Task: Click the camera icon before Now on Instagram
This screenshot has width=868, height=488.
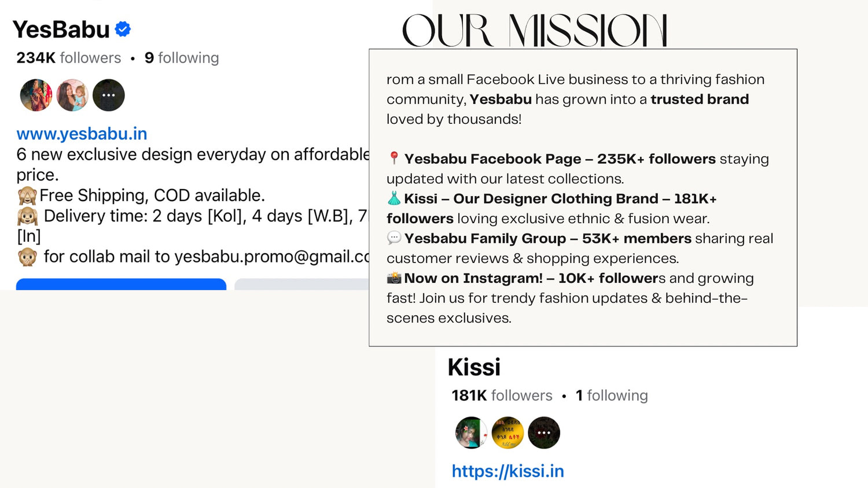Action: pyautogui.click(x=394, y=278)
